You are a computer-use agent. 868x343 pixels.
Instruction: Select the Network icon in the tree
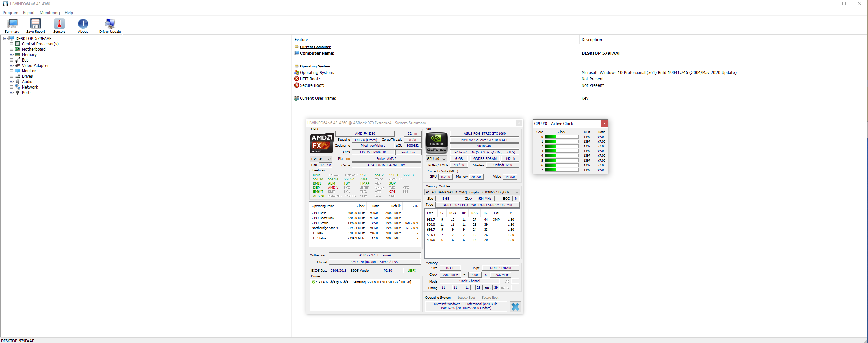(x=18, y=87)
